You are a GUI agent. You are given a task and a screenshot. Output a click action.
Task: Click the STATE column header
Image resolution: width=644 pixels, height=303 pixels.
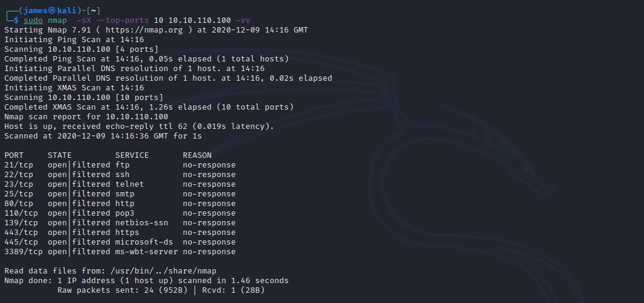pyautogui.click(x=60, y=155)
